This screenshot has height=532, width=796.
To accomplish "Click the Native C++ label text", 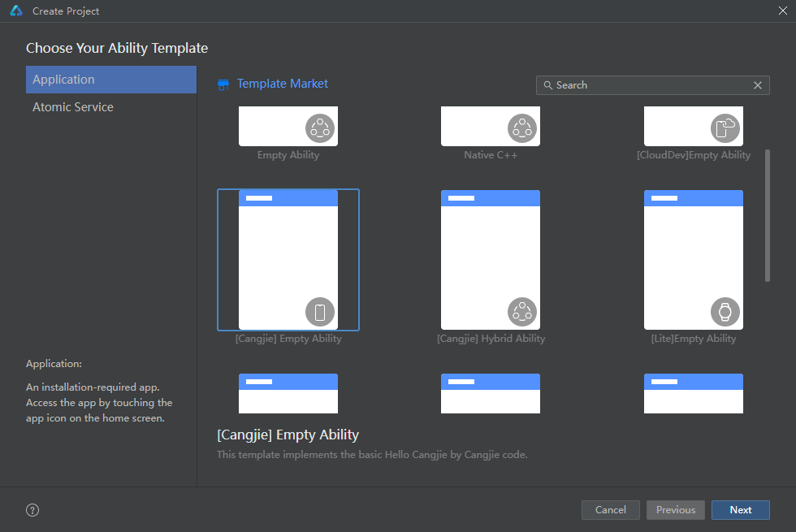I will pyautogui.click(x=491, y=155).
